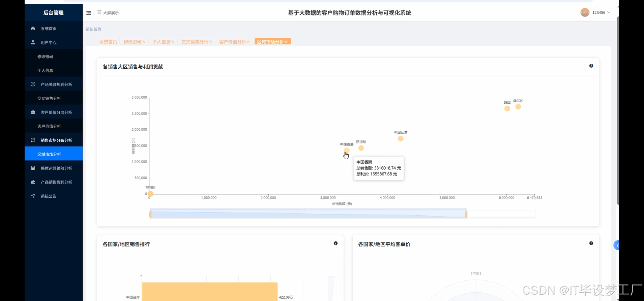Click the 中国台湾 bar in sales ranking
The height and width of the screenshot is (301, 644).
point(209,292)
